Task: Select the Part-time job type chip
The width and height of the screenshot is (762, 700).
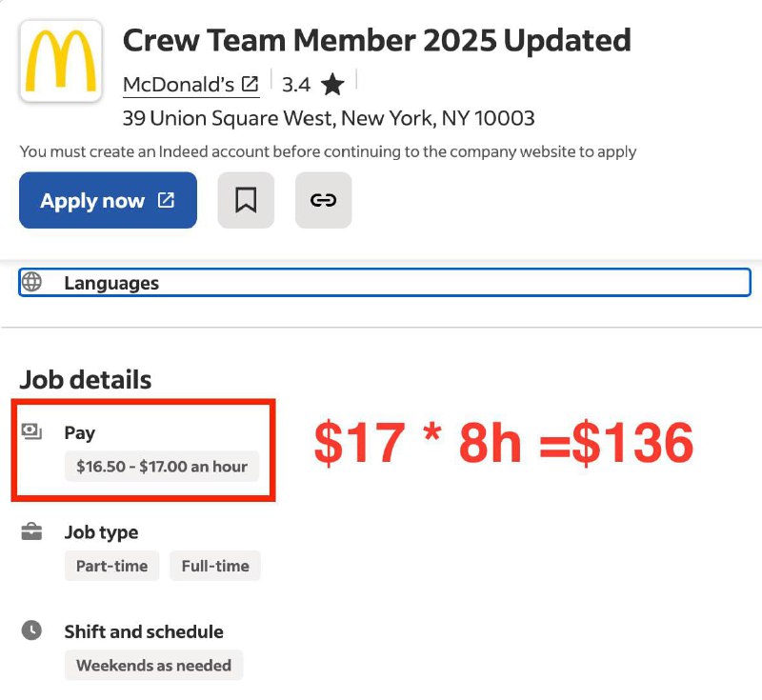Action: (111, 566)
